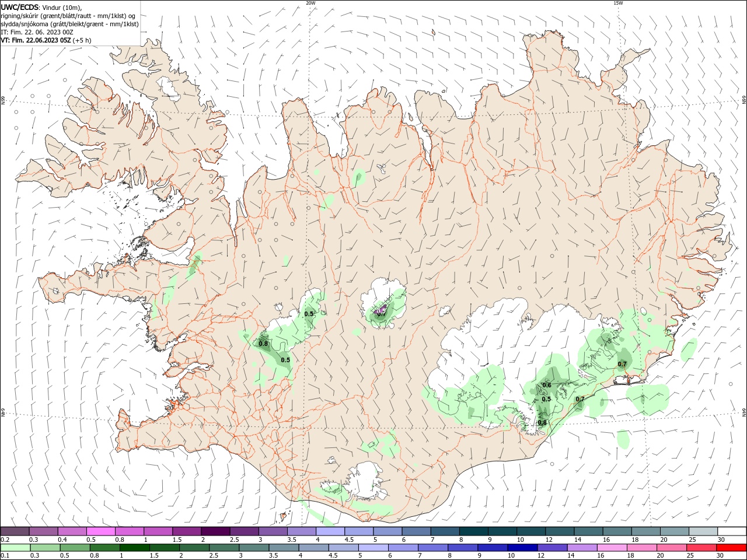Click the light pink 16–18 rain scale swatch
This screenshot has height=560, width=747.
point(612,547)
